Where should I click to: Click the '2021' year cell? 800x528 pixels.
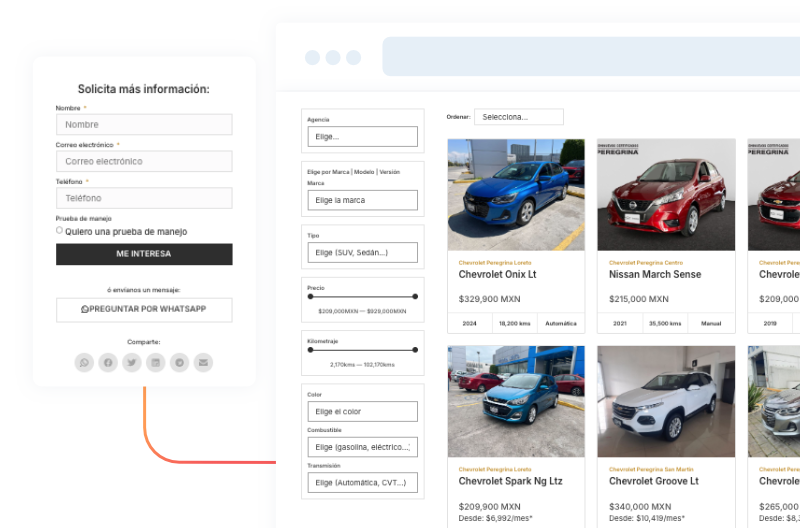coord(620,323)
